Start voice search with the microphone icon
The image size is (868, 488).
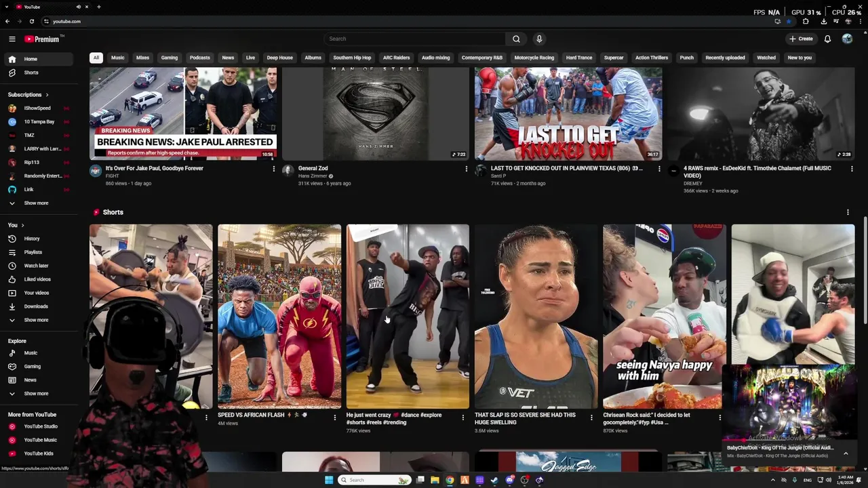(539, 39)
